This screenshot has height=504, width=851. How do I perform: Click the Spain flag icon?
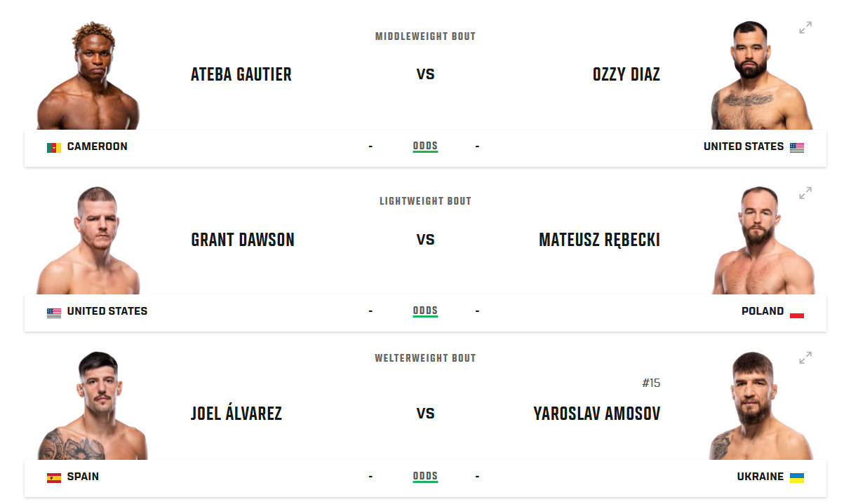click(54, 477)
